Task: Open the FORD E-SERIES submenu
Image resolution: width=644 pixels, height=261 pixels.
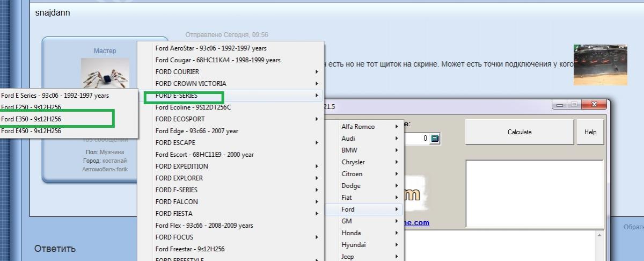Action: (x=231, y=96)
